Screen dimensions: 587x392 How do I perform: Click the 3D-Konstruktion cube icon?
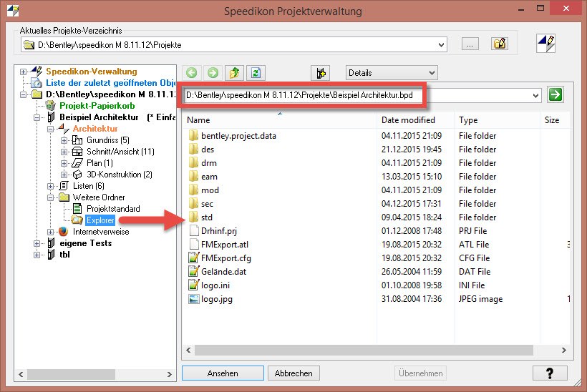tap(77, 175)
